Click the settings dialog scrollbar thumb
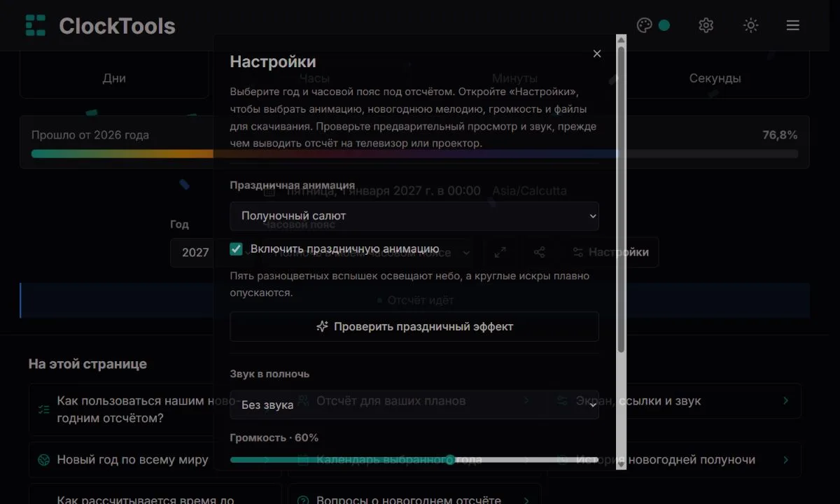This screenshot has height=504, width=840. tap(621, 199)
